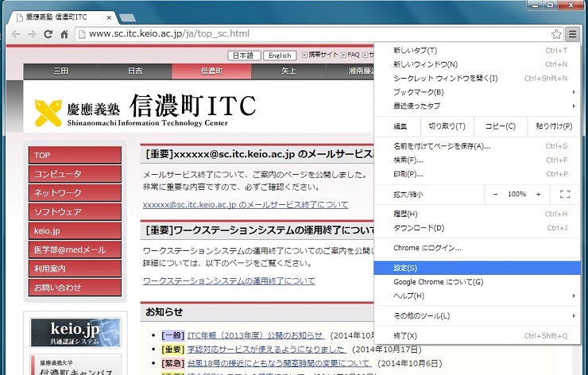Expand the ブックマーク(B) submenu
Viewport: 588px width, 375px height.
[x=478, y=92]
